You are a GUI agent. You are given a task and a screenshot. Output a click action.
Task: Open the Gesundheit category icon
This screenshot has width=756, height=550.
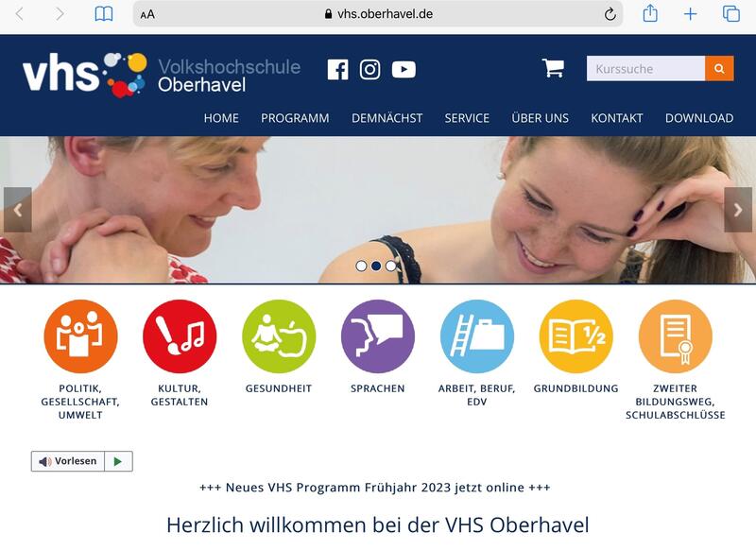point(279,336)
